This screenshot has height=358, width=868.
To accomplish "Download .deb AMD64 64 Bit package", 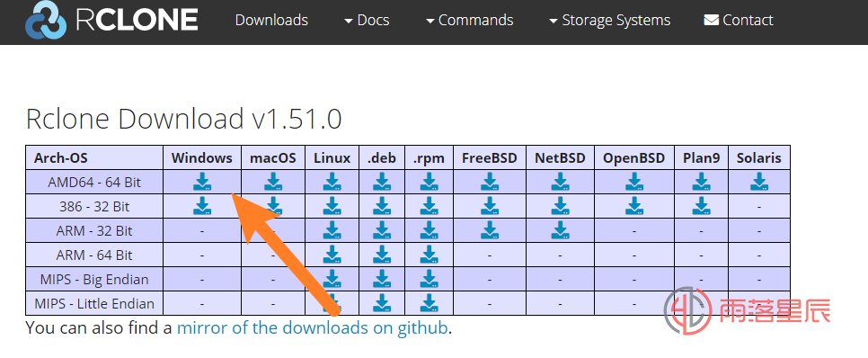I will (x=382, y=182).
